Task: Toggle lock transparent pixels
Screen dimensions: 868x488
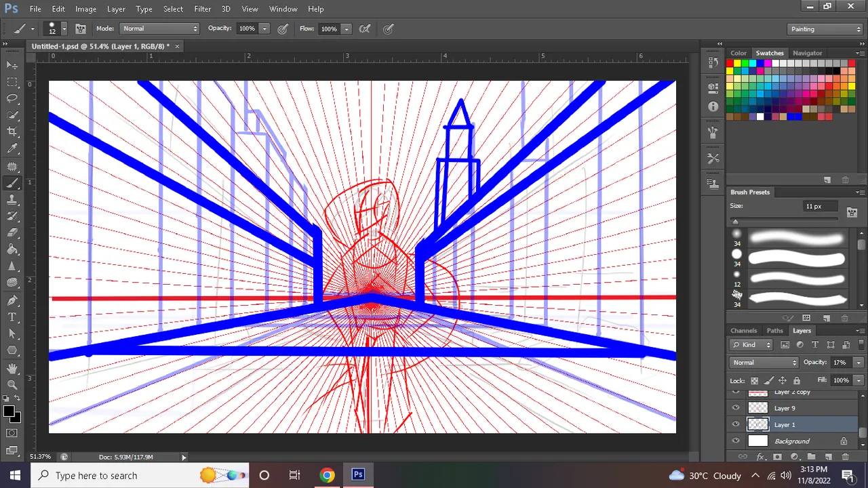Action: [x=754, y=380]
